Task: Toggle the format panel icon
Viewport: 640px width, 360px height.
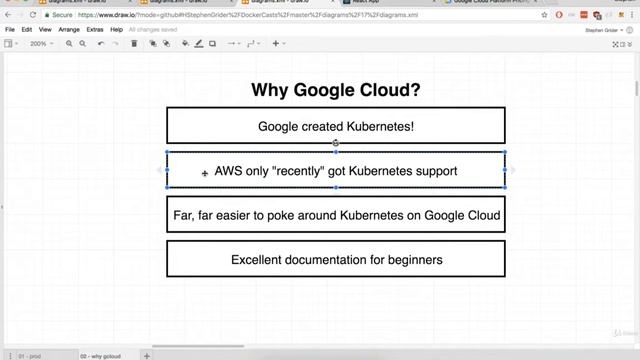Action: 623,44
